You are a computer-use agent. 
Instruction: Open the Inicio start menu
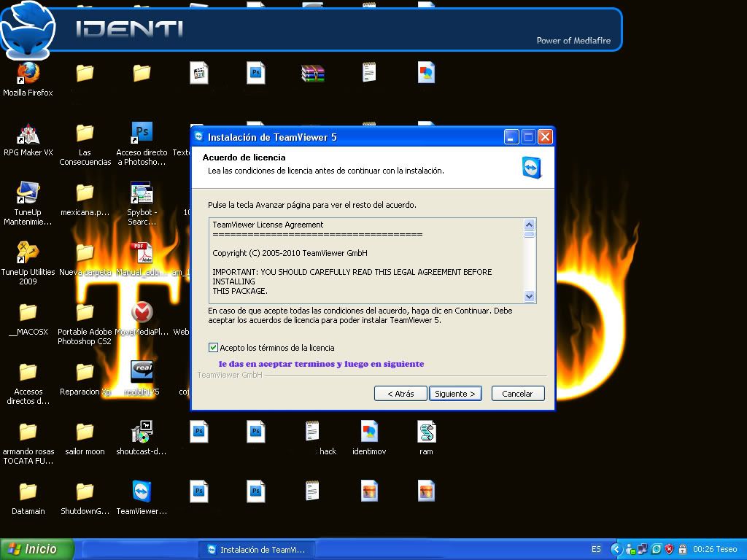coord(37,549)
